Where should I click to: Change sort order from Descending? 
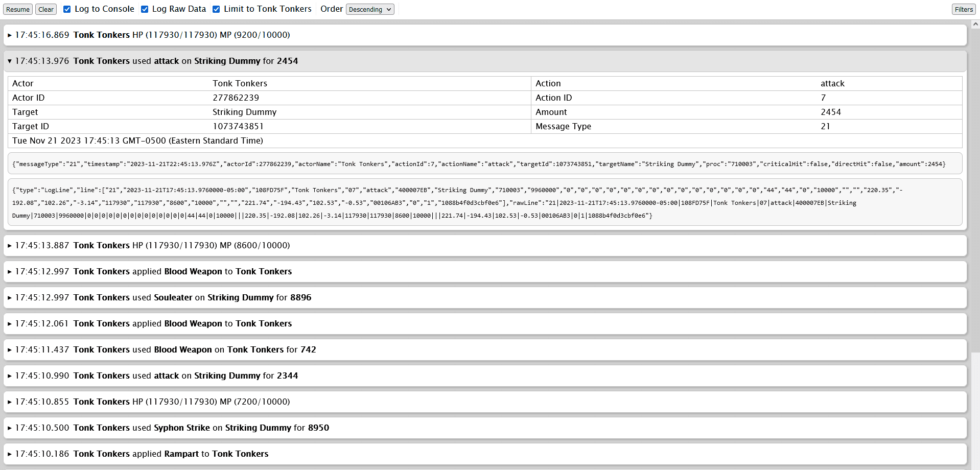pyautogui.click(x=369, y=9)
